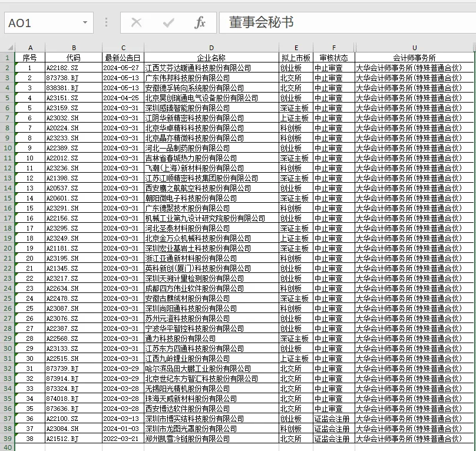Click cell 北京昊创瑞通电气设备股份有限公司

click(x=211, y=98)
